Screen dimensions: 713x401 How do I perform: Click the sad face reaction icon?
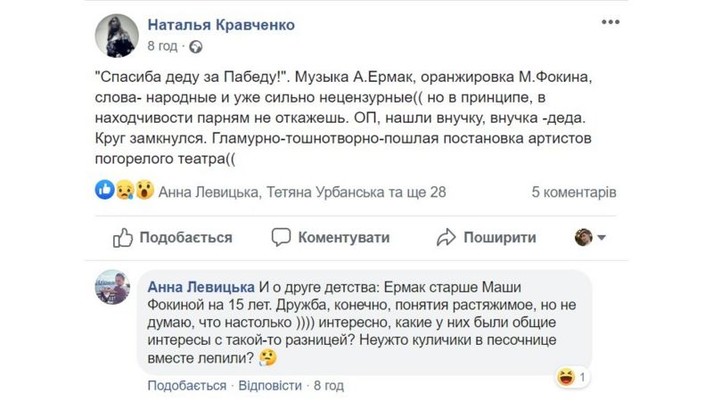pos(124,189)
